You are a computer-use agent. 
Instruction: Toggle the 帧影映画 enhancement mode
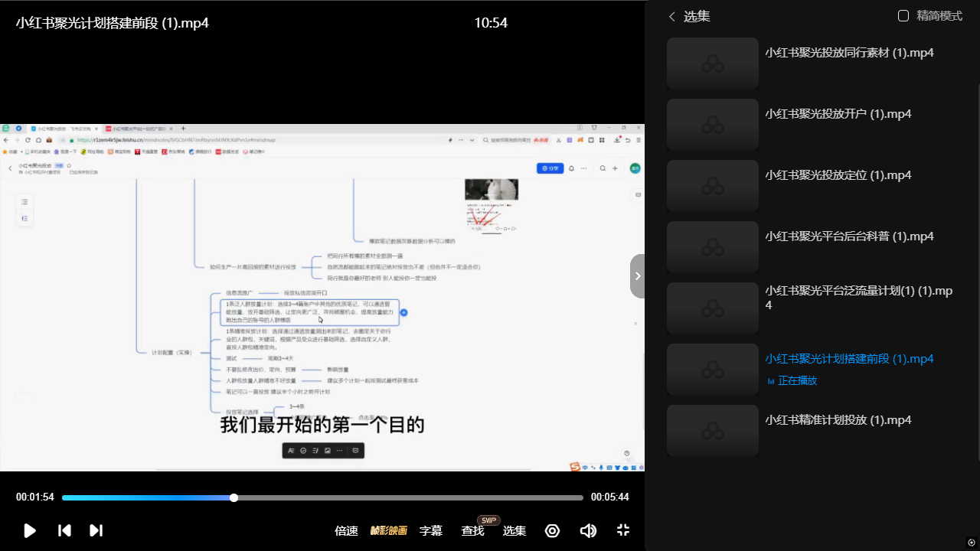tap(389, 530)
